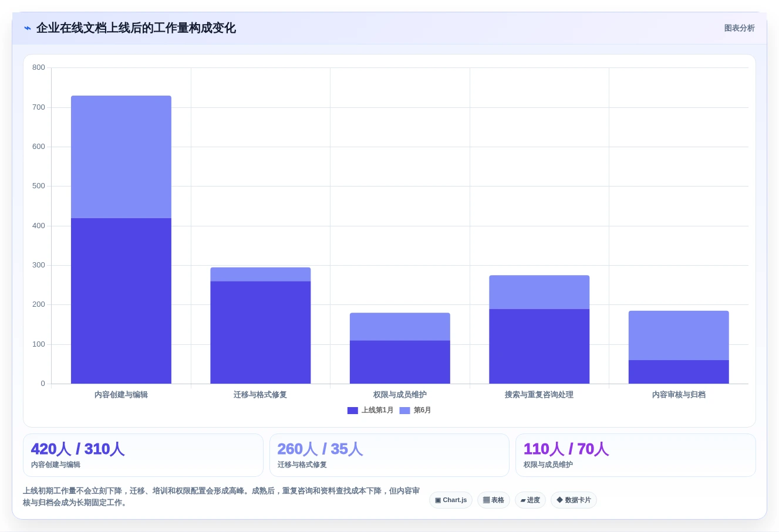The height and width of the screenshot is (532, 779).
Task: Click the 迁移与格式修复 light bar segment
Action: 261,275
